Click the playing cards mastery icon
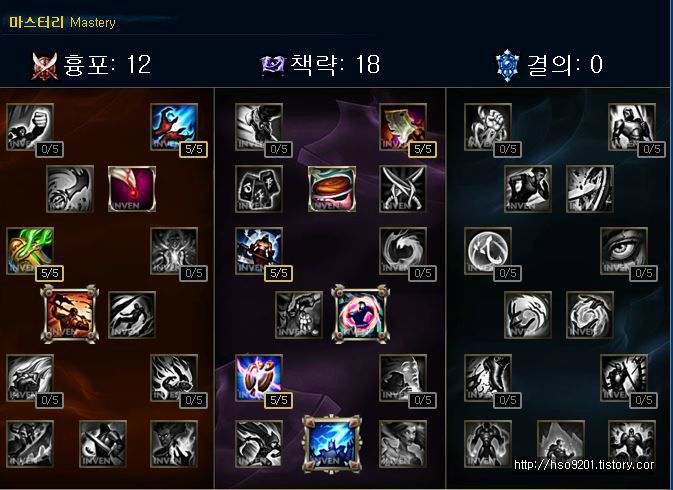Image resolution: width=673 pixels, height=490 pixels. (x=259, y=189)
